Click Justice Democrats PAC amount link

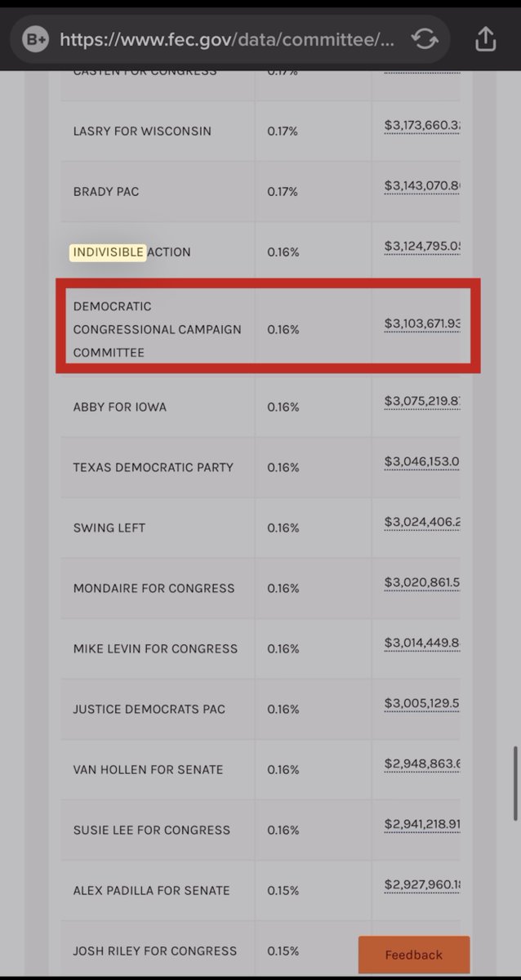tap(422, 702)
